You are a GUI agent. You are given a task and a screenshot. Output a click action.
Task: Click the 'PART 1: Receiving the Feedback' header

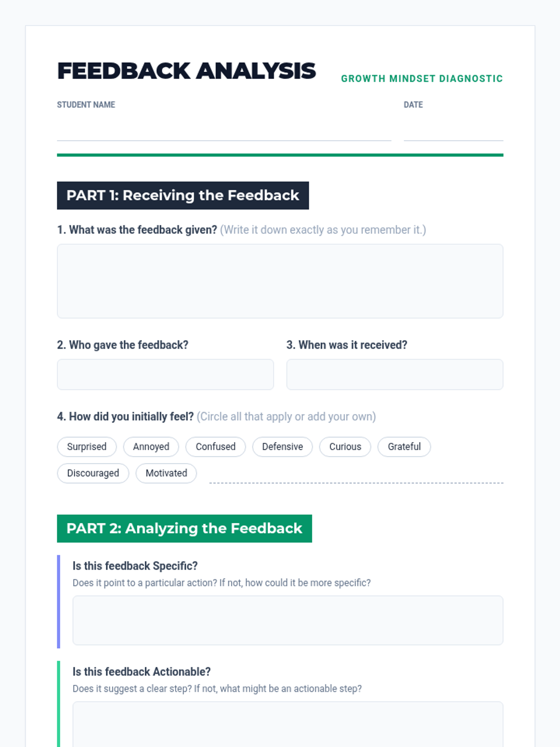[183, 196]
